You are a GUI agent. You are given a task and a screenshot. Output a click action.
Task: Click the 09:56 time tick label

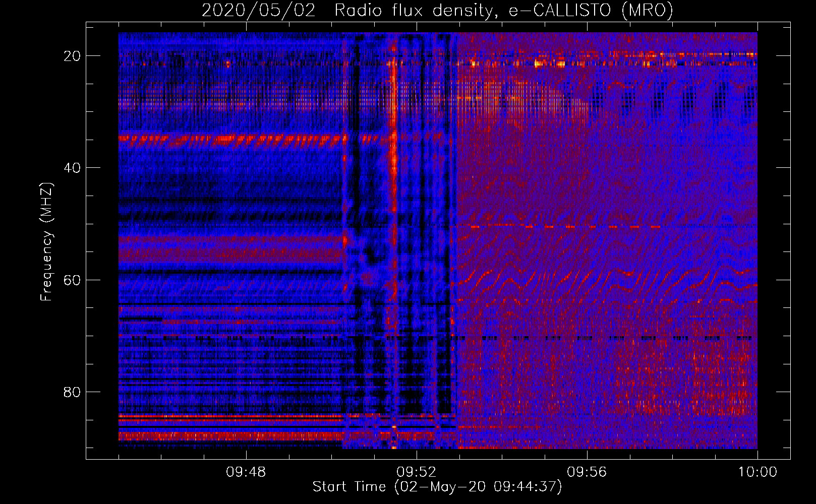[587, 472]
